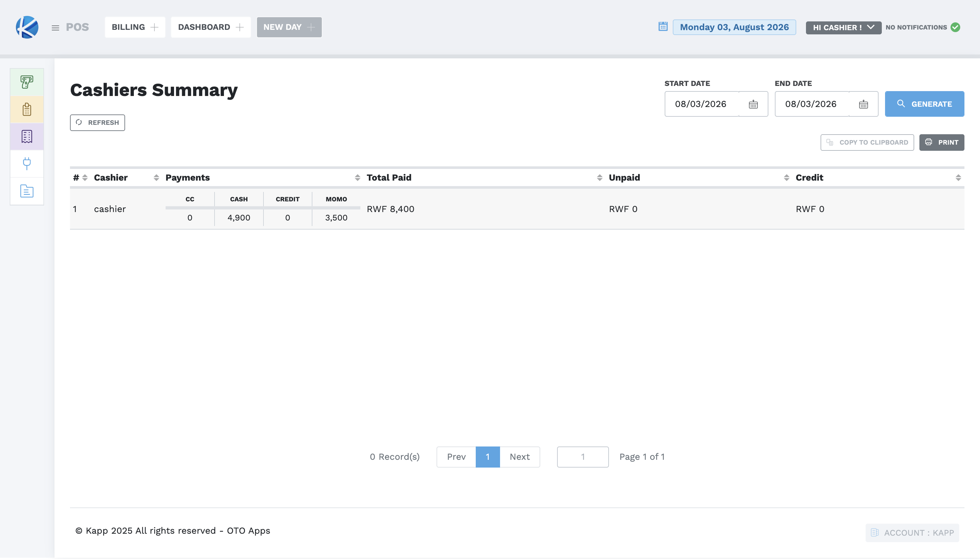Toggle the hamburger menu next to POS
This screenshot has width=980, height=559.
[55, 28]
